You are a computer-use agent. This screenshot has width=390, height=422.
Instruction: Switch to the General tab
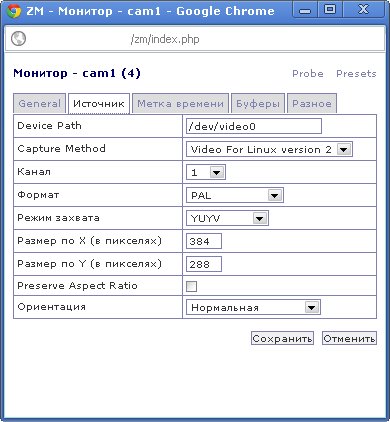(40, 104)
